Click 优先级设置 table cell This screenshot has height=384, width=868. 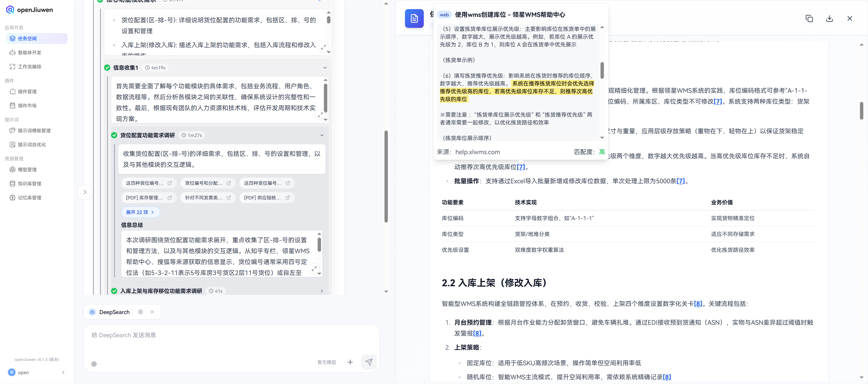[x=455, y=250]
